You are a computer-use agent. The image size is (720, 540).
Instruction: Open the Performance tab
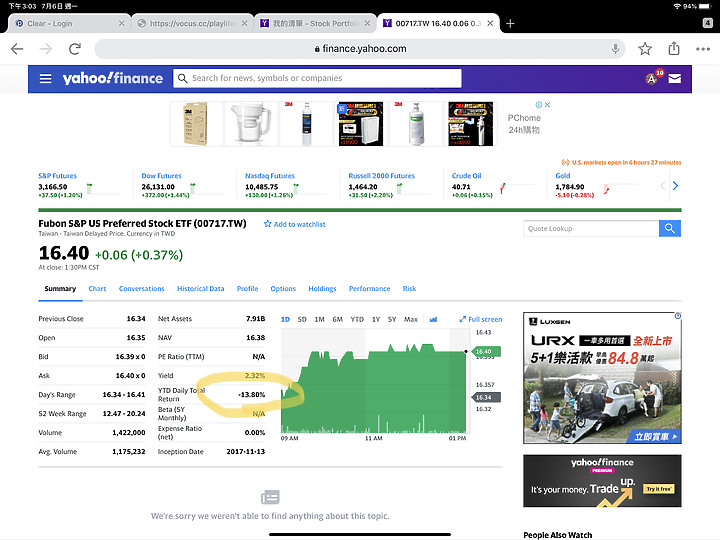coord(370,289)
